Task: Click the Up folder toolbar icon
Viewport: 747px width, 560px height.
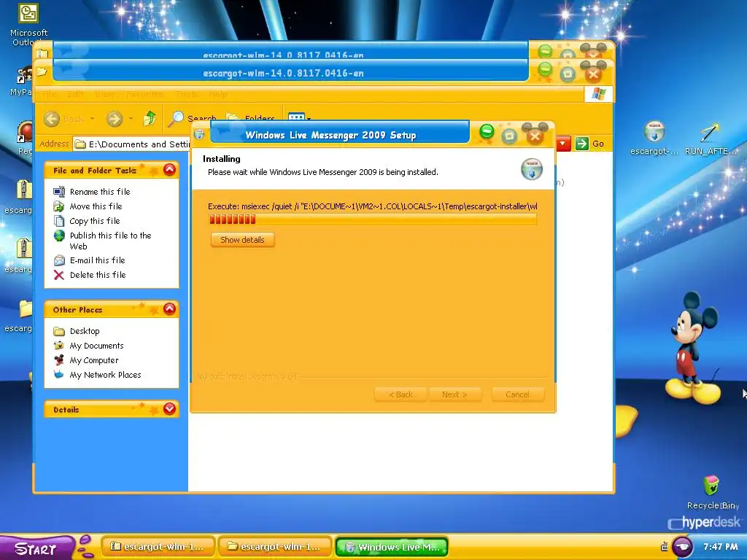Action: (x=150, y=118)
